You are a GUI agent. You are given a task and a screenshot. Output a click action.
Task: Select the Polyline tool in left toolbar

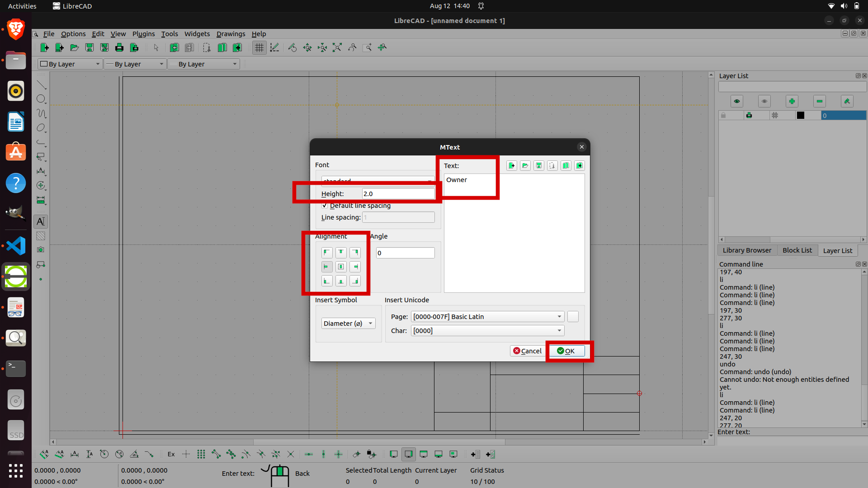tap(41, 142)
